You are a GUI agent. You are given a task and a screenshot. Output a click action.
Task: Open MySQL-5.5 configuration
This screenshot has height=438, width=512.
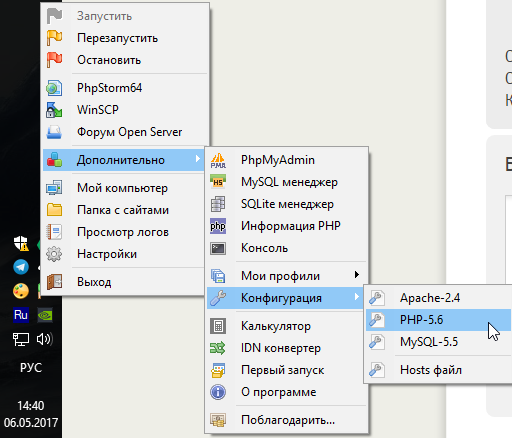pyautogui.click(x=438, y=342)
